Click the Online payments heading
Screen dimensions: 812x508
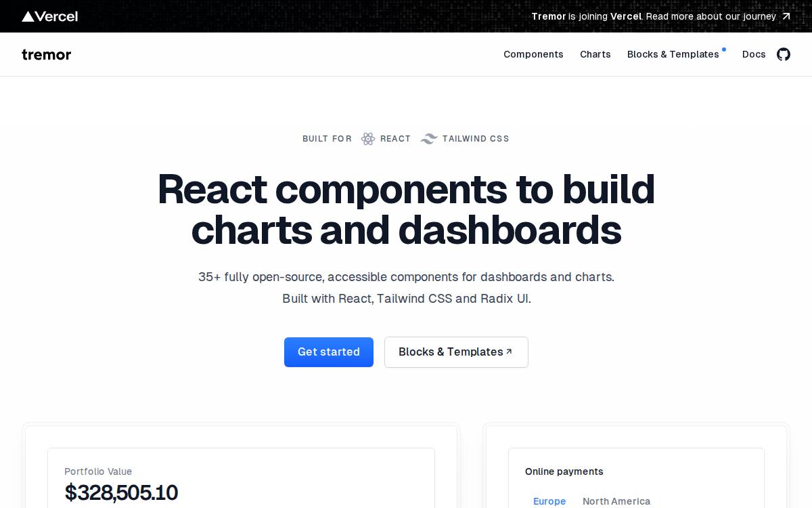click(564, 471)
